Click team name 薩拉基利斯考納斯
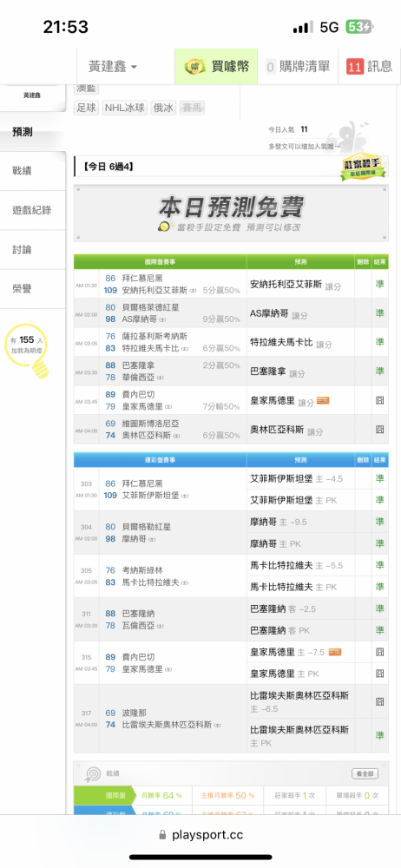Image resolution: width=401 pixels, height=868 pixels. point(154,336)
